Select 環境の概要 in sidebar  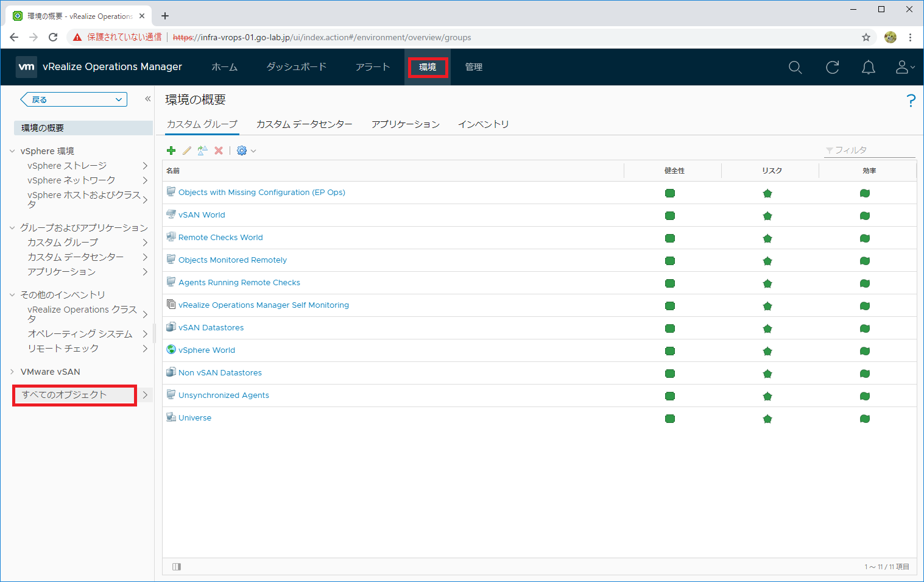point(83,128)
